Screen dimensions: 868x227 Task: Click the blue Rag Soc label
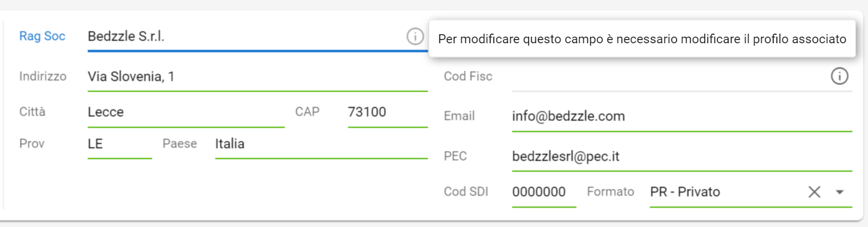[x=42, y=36]
